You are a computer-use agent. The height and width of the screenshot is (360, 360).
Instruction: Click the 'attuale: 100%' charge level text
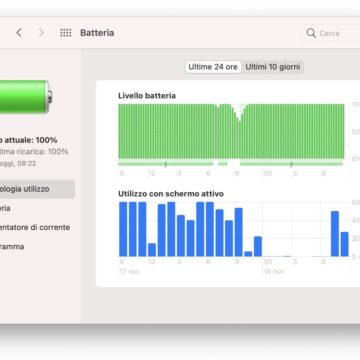point(31,140)
